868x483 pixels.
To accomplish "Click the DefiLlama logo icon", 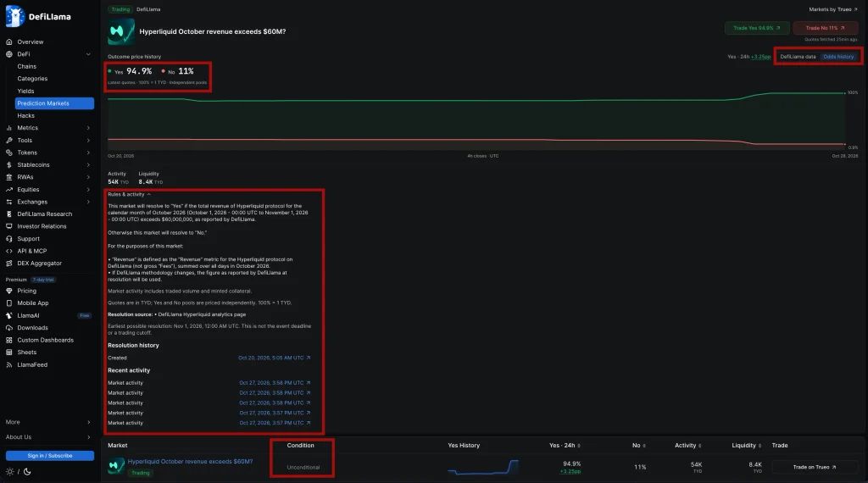I will pyautogui.click(x=15, y=16).
